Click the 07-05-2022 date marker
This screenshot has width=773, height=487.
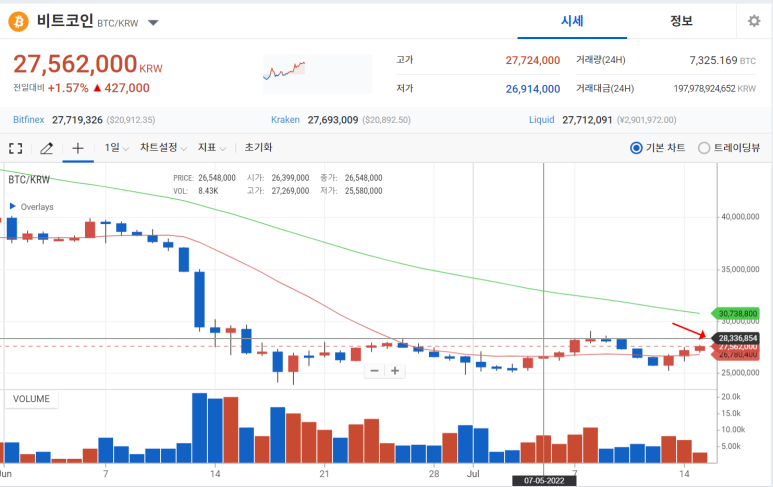pyautogui.click(x=544, y=481)
